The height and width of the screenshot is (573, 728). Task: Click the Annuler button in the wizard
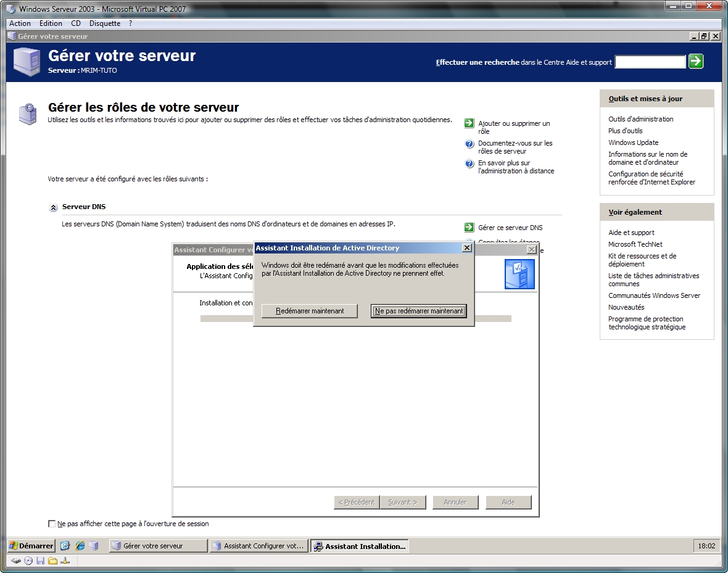point(455,503)
